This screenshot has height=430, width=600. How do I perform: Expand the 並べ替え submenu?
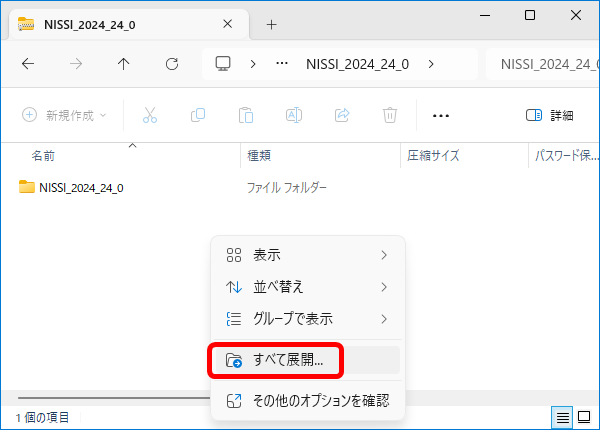[306, 287]
